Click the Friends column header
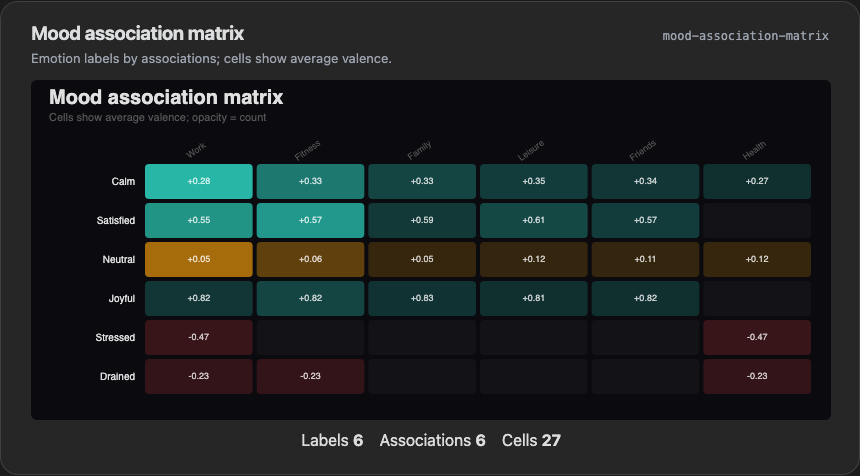The height and width of the screenshot is (476, 860). [642, 150]
